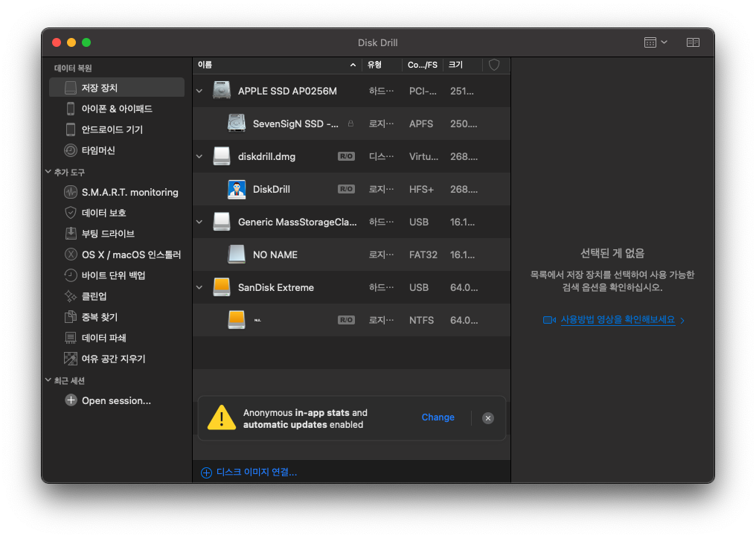Image resolution: width=756 pixels, height=538 pixels.
Task: Open S.M.A.R.T. monitoring tool
Action: [x=117, y=192]
